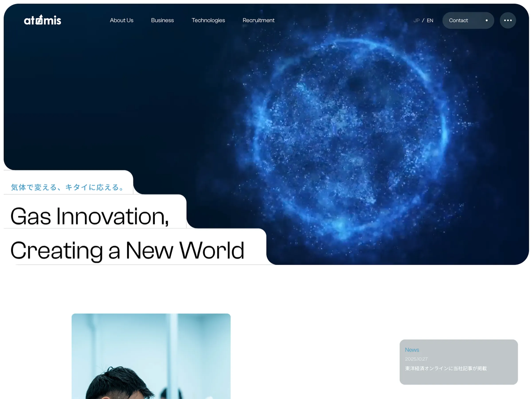Viewport: 532px width, 399px height.
Task: Click the white dot inside Contact button
Action: click(x=487, y=20)
